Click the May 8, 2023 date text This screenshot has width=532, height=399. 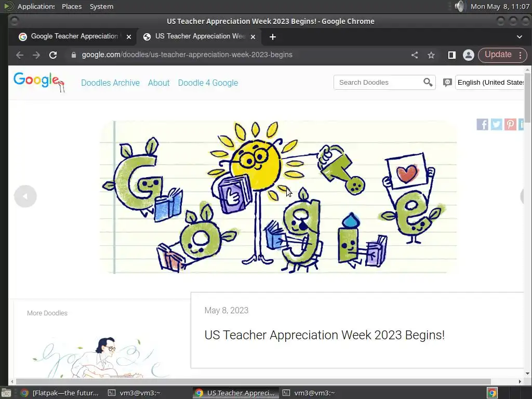(227, 311)
